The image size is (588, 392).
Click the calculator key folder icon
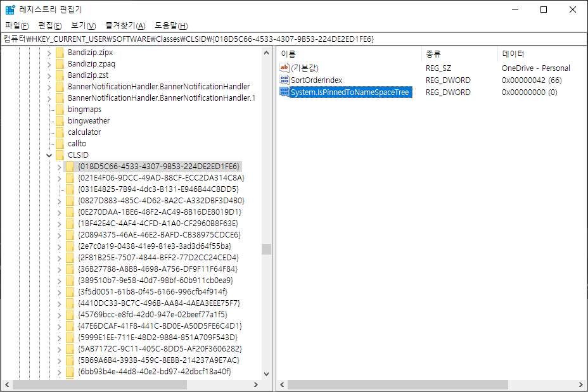tap(60, 132)
